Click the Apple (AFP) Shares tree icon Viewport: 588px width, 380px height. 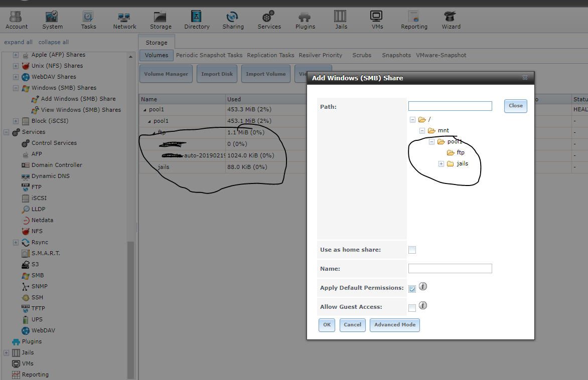pos(26,55)
